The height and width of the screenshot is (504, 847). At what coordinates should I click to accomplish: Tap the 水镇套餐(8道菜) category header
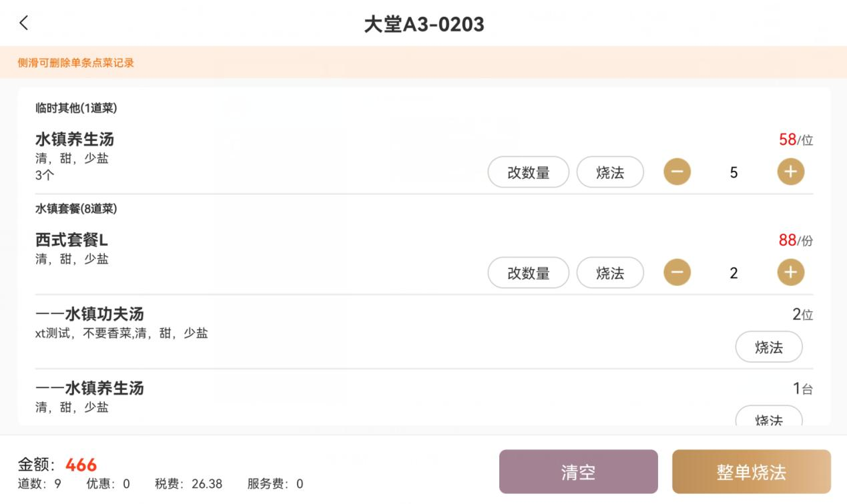tap(76, 209)
